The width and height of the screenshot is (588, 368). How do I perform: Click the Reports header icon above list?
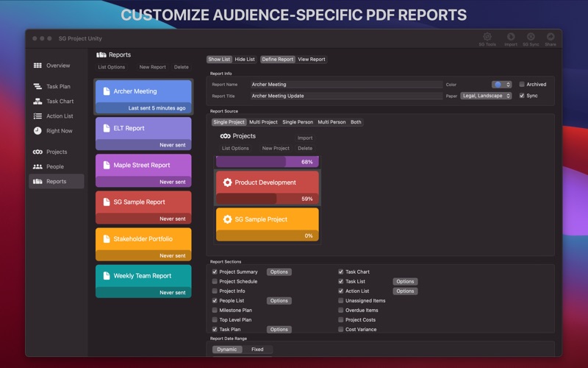[x=101, y=54]
